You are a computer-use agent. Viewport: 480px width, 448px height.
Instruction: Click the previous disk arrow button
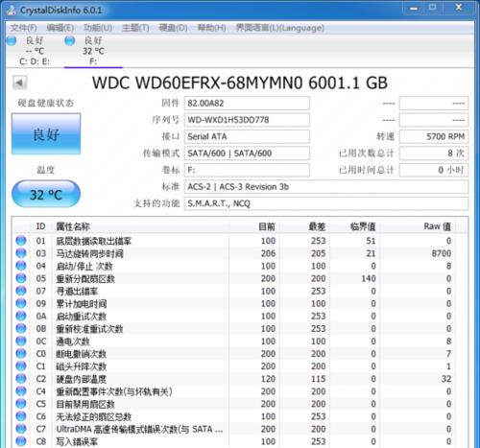[x=19, y=83]
